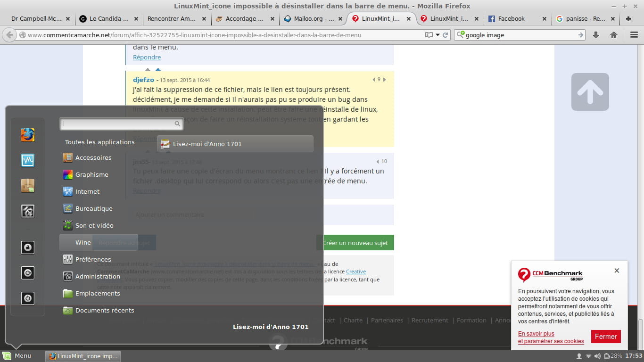Open En savoir plus cookies link

coord(536,334)
